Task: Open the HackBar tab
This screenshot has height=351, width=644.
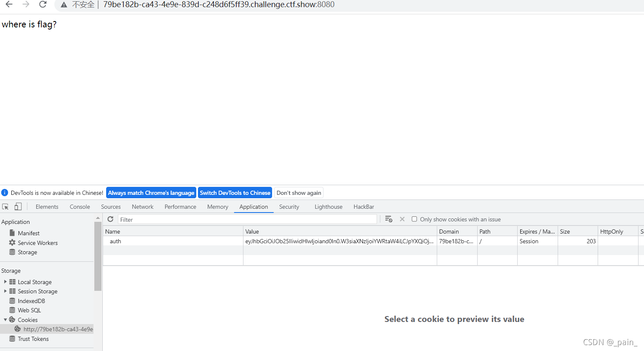Action: click(364, 207)
